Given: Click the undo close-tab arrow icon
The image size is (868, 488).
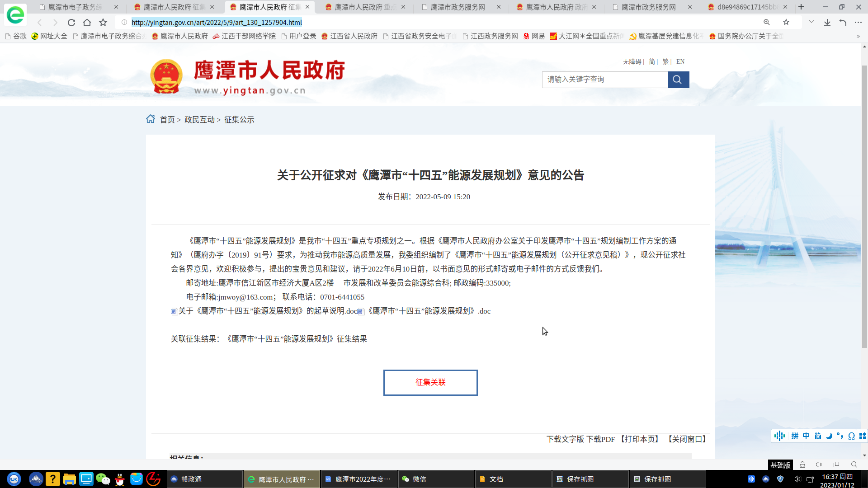Looking at the screenshot, I should 843,23.
